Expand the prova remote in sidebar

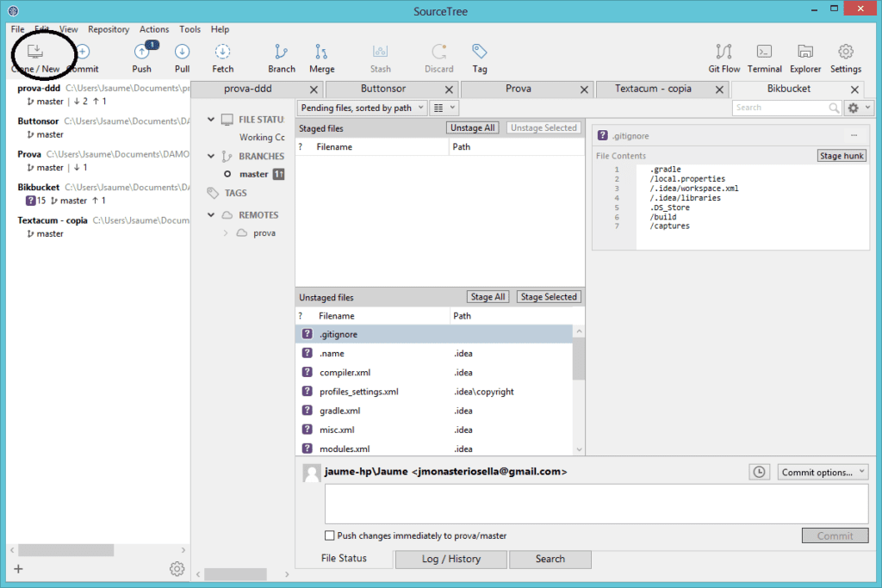227,233
